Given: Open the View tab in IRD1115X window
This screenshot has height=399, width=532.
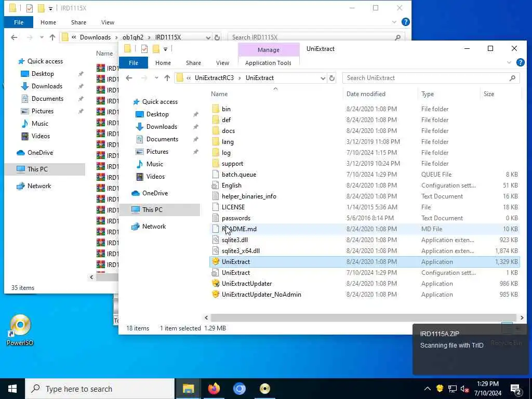Looking at the screenshot, I should tap(108, 22).
